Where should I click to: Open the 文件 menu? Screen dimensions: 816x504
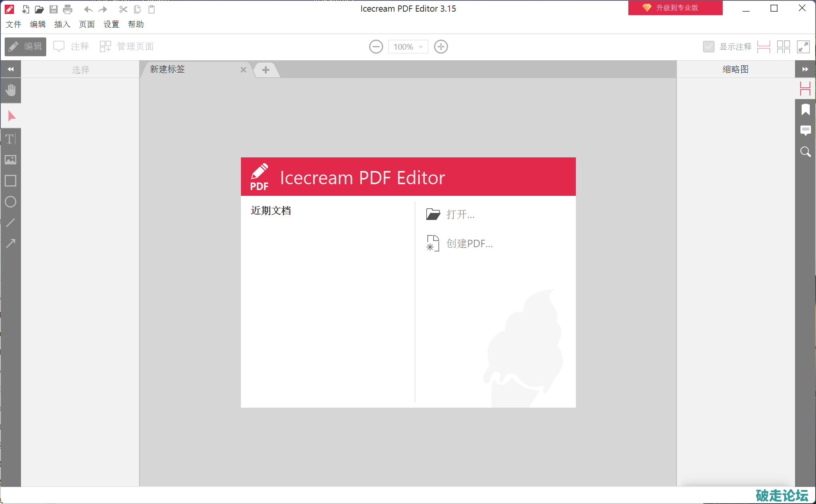[x=13, y=24]
